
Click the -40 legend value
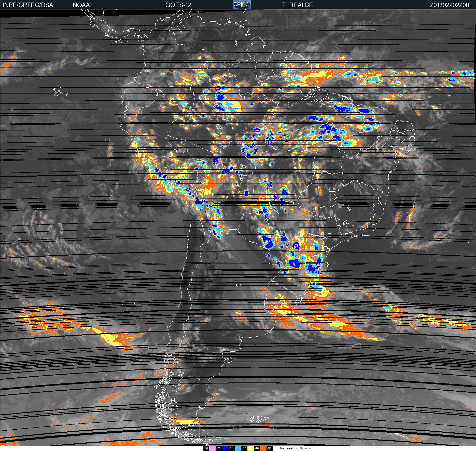pyautogui.click(x=257, y=448)
